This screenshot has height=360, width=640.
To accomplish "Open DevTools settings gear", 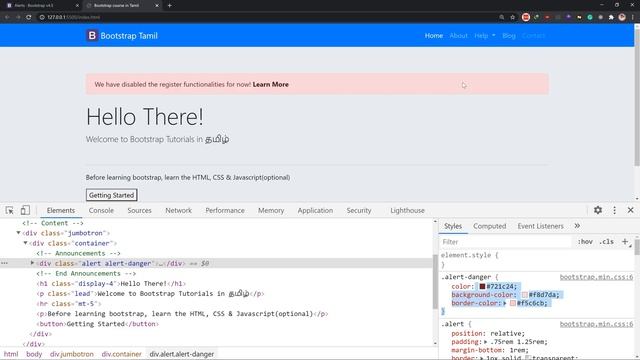I will pos(598,210).
